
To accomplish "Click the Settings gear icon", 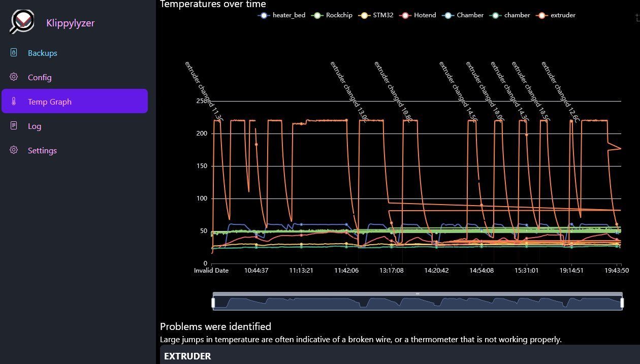I will click(14, 150).
